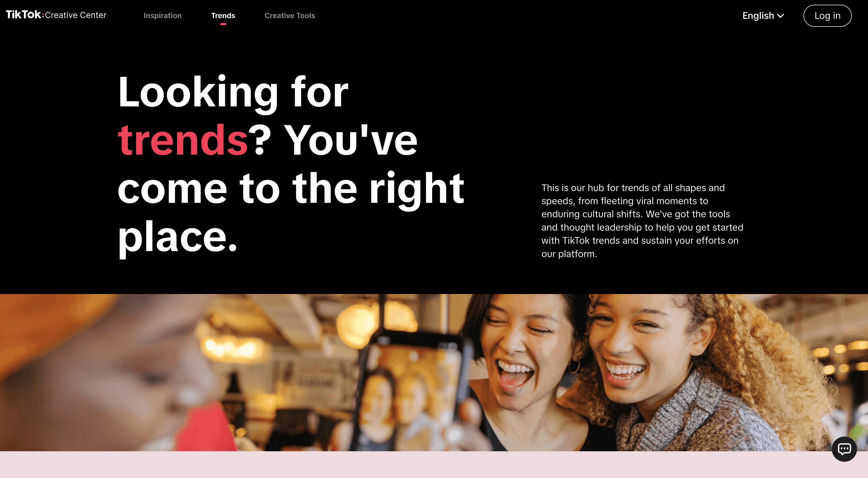The height and width of the screenshot is (478, 868).
Task: Click the Log in button
Action: [827, 15]
